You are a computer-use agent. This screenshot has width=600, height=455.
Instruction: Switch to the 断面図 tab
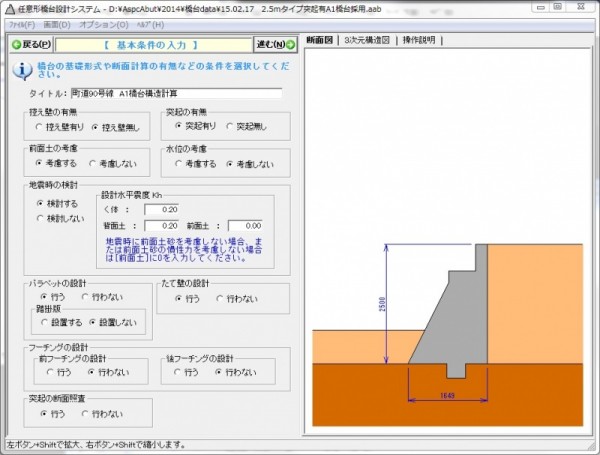[x=320, y=40]
